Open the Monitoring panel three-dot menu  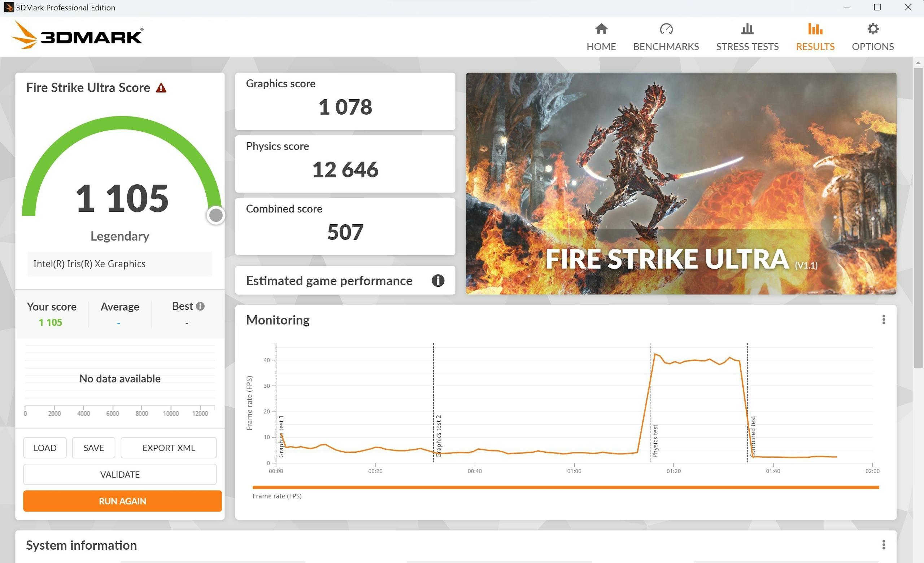[x=884, y=319]
